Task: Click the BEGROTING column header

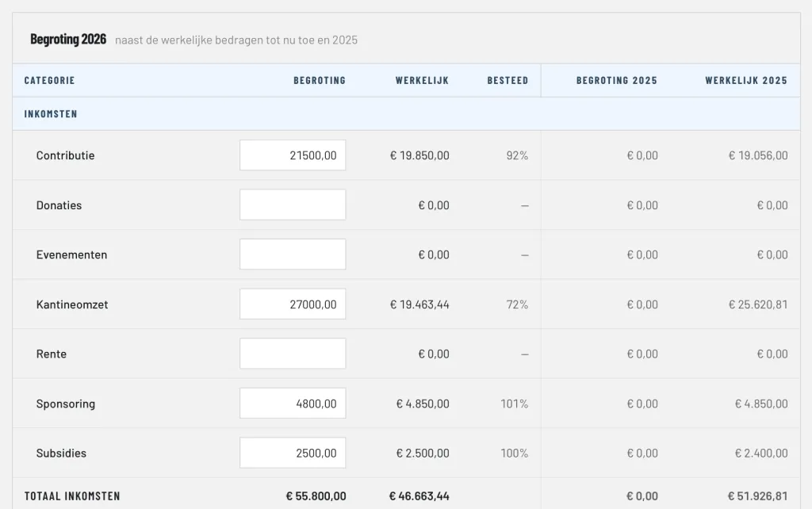Action: pyautogui.click(x=320, y=80)
